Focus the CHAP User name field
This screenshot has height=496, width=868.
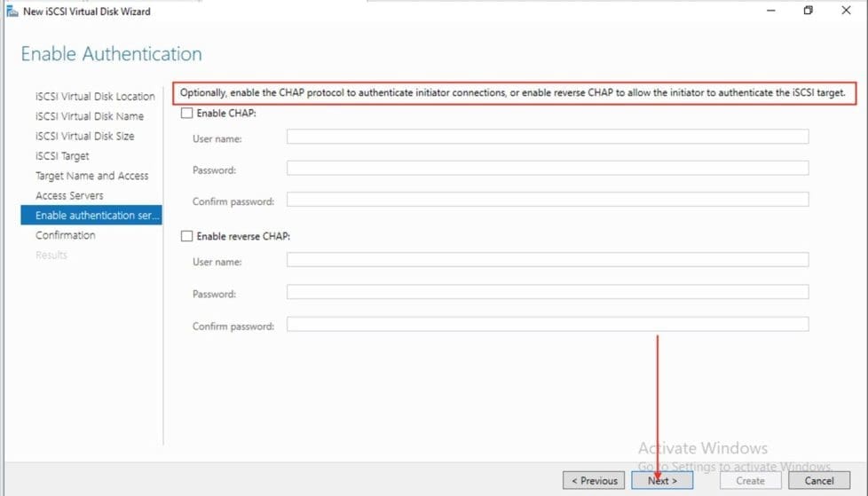(x=547, y=137)
